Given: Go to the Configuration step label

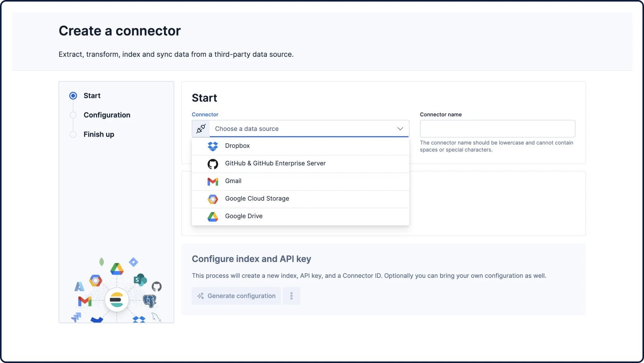Looking at the screenshot, I should (x=107, y=115).
